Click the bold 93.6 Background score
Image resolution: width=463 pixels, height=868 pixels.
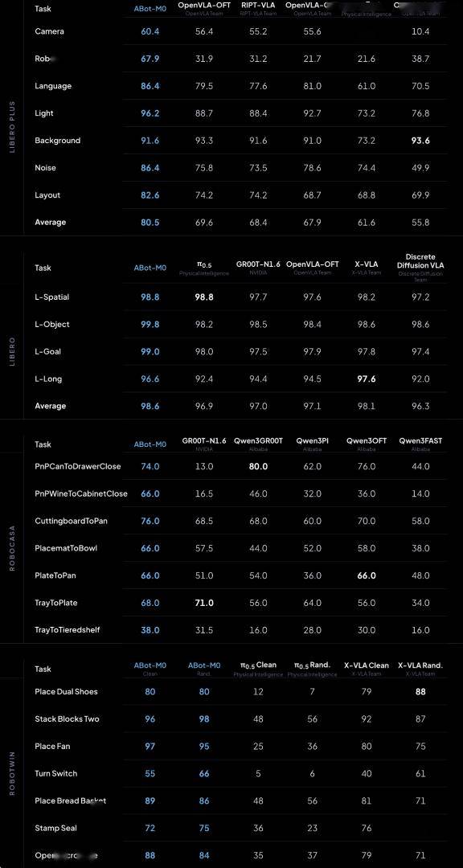(x=420, y=141)
